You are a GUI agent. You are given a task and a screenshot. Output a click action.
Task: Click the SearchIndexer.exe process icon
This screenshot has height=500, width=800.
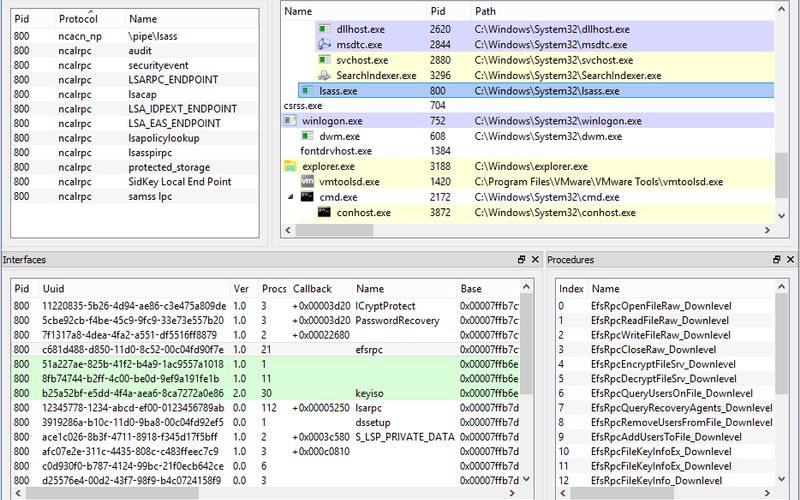pos(324,75)
